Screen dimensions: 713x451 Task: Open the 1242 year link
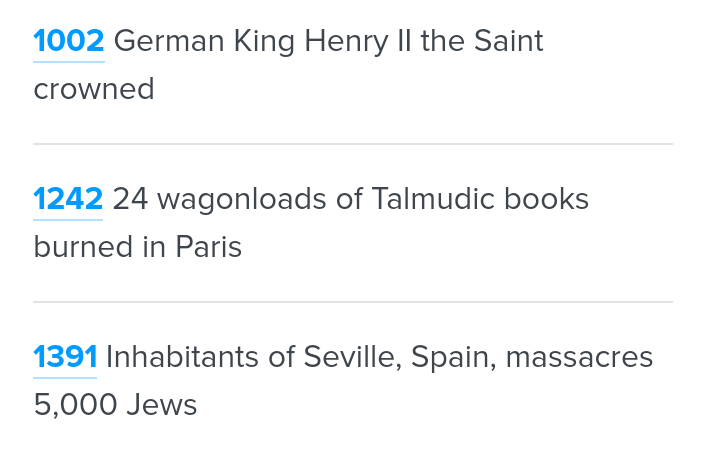68,200
